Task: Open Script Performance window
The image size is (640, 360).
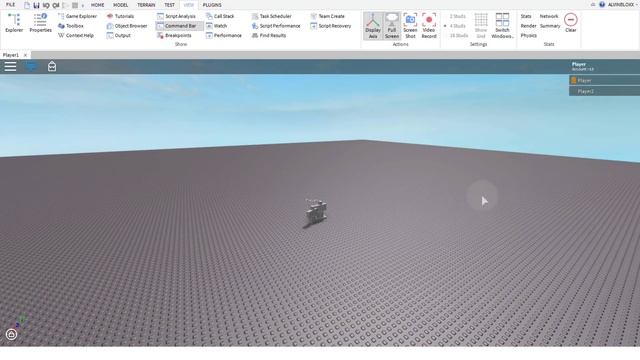Action: click(x=276, y=26)
